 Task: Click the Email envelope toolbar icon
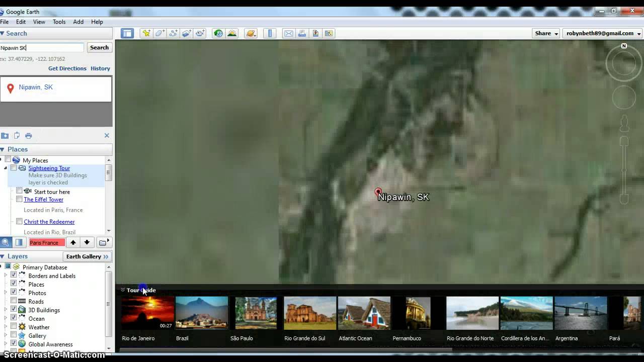point(288,34)
